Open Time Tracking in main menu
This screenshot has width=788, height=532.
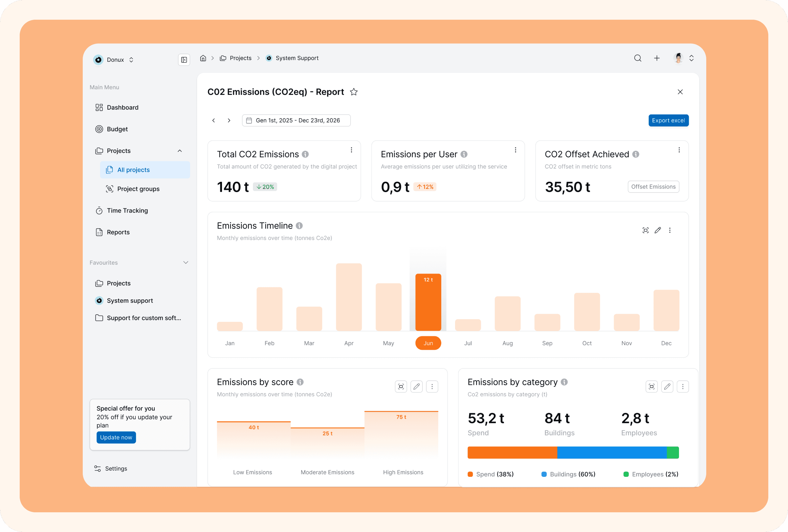pyautogui.click(x=127, y=211)
